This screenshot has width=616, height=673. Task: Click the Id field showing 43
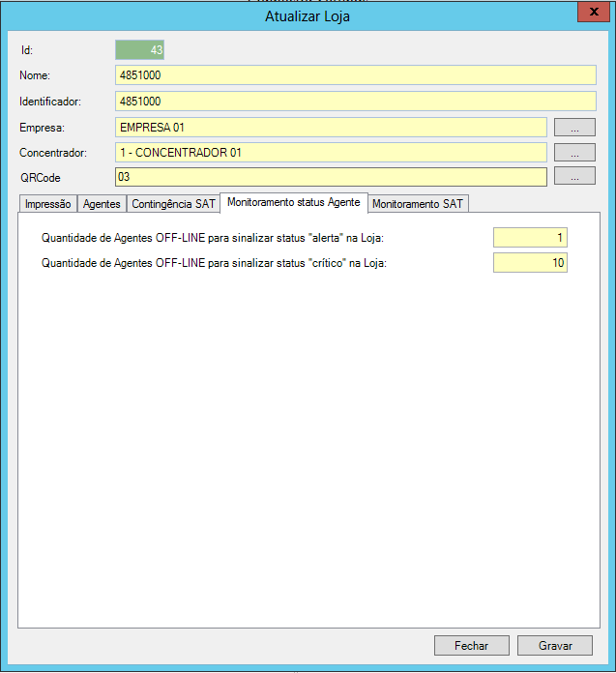tap(139, 50)
